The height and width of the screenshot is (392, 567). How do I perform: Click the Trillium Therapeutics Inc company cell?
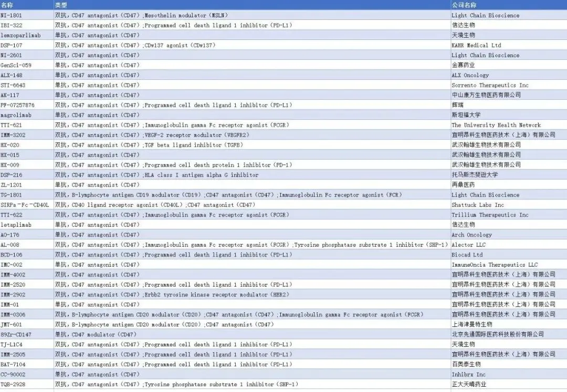click(x=509, y=215)
